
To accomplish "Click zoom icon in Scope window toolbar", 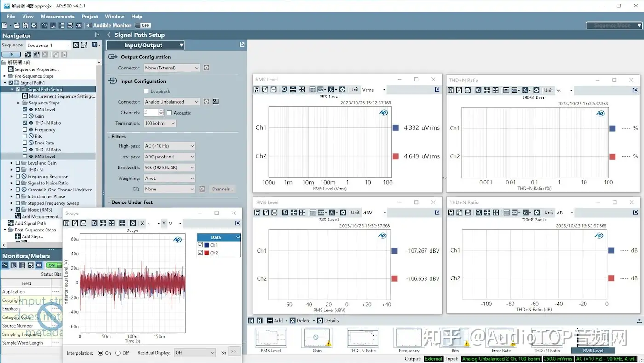I will [x=94, y=223].
